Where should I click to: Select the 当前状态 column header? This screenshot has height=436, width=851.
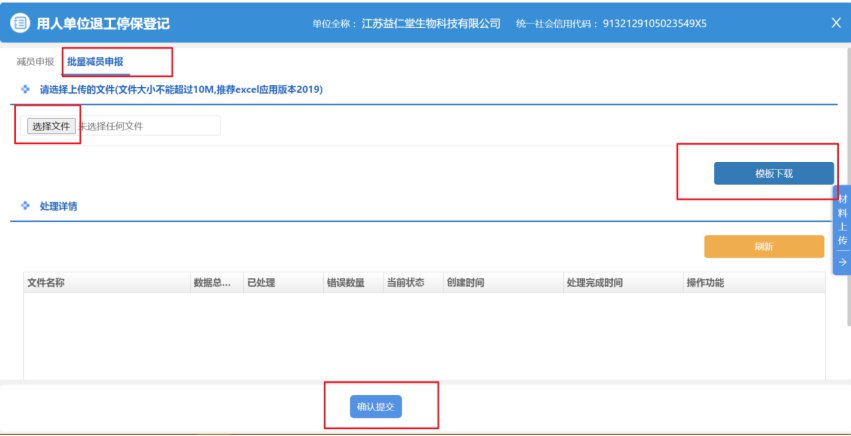coord(405,283)
